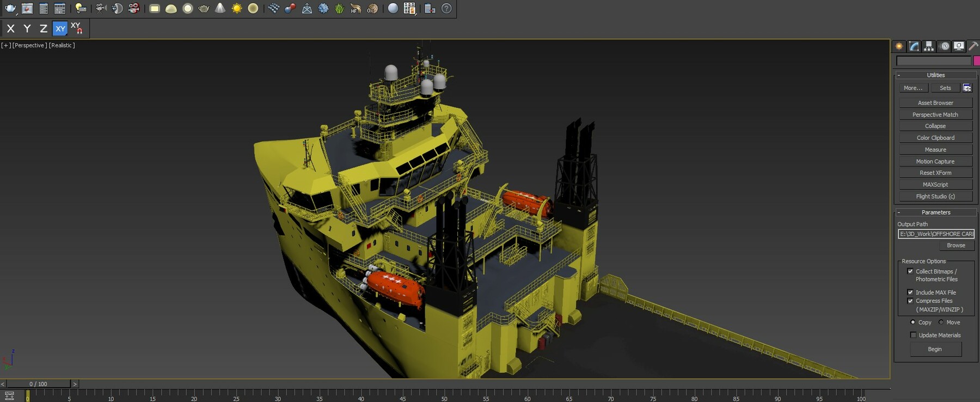Open the Create panel star tab
This screenshot has width=980, height=402.
pos(899,46)
